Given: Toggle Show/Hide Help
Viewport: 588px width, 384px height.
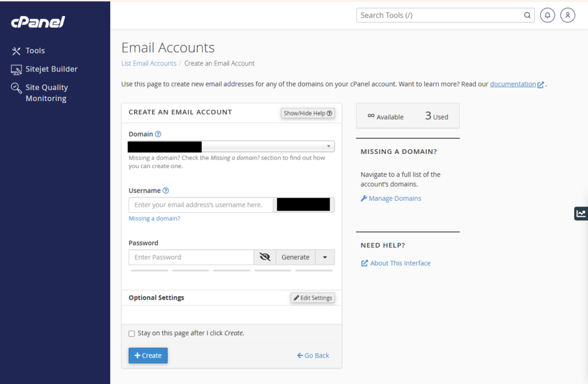Looking at the screenshot, I should (308, 113).
